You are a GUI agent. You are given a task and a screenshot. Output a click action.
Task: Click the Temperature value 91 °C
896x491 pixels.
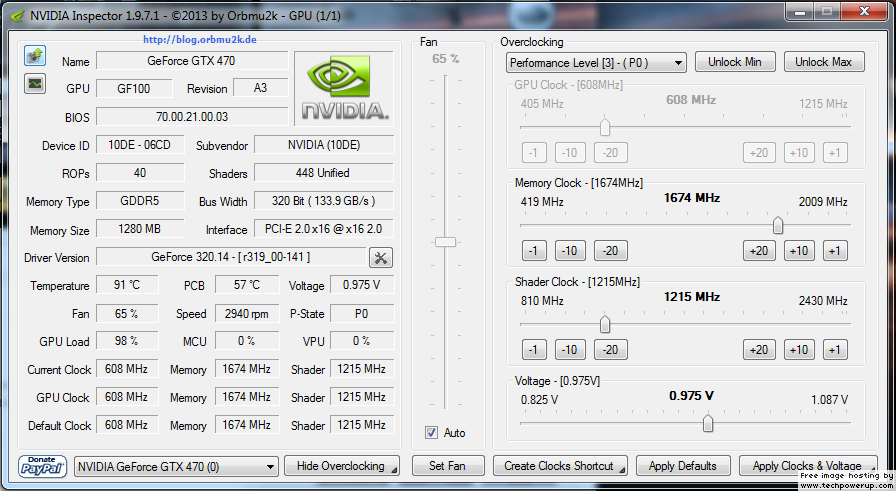127,285
